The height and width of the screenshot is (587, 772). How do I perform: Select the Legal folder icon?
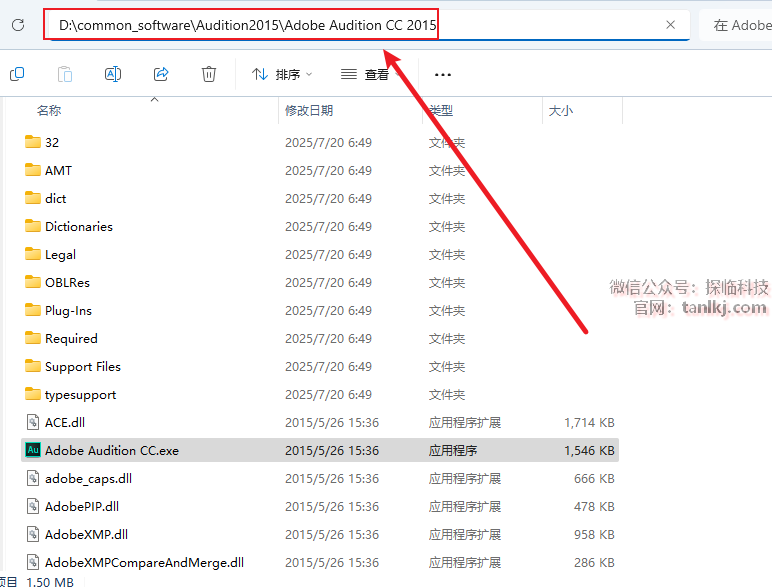(x=33, y=254)
